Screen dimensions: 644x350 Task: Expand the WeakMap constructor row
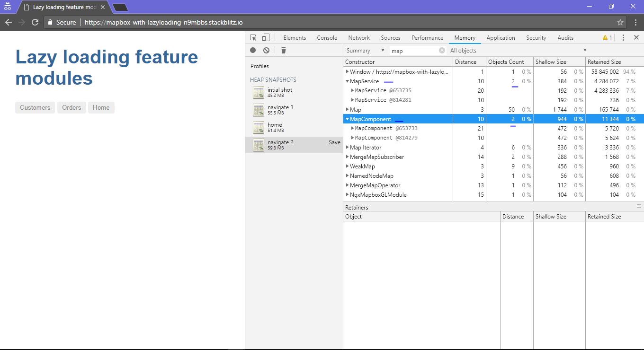(347, 166)
